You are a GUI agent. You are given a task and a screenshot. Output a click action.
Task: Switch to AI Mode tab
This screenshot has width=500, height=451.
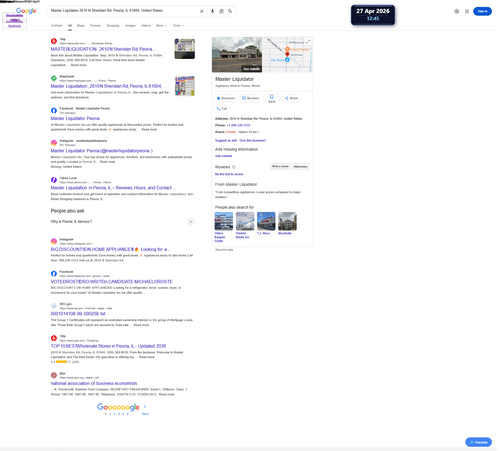click(x=56, y=26)
